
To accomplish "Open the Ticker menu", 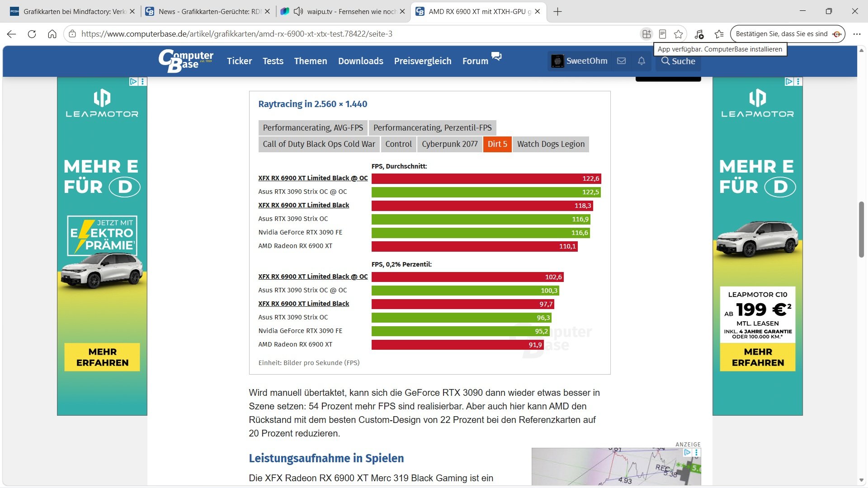I will click(239, 61).
